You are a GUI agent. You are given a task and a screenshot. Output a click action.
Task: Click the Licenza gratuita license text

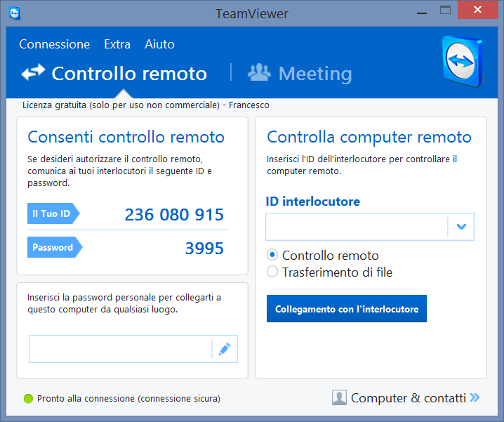point(145,105)
